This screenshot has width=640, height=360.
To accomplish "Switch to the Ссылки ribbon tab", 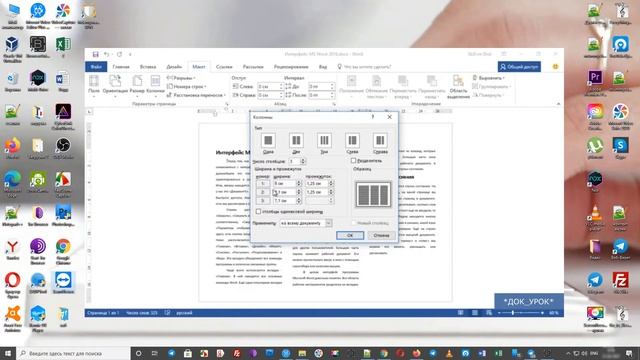I will pyautogui.click(x=224, y=67).
